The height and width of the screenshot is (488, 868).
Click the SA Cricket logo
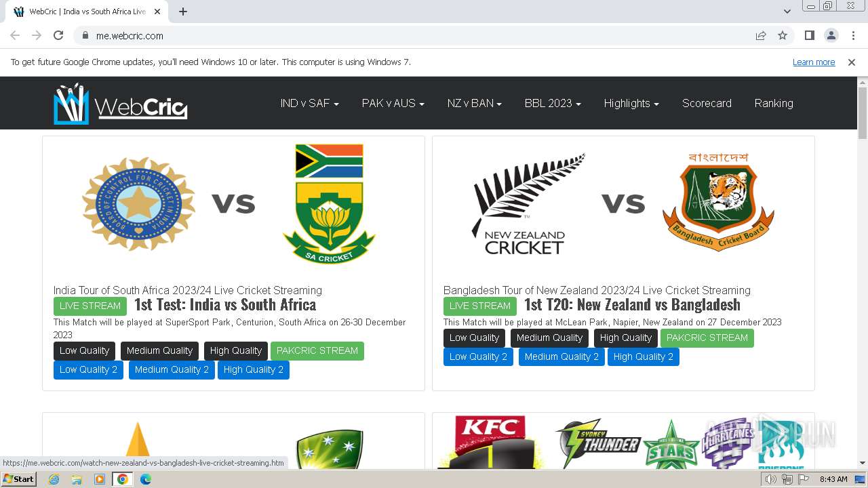(329, 203)
